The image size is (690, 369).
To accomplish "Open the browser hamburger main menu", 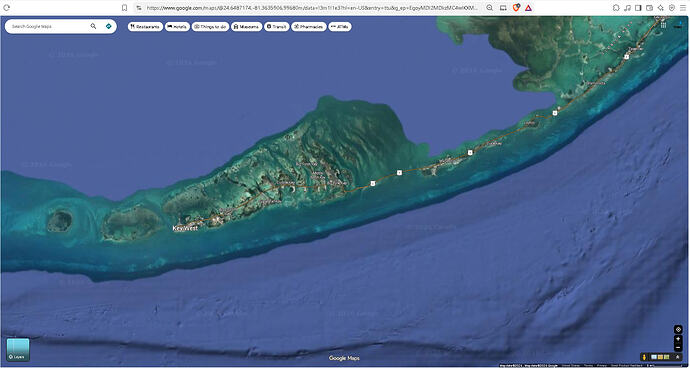I will 683,7.
